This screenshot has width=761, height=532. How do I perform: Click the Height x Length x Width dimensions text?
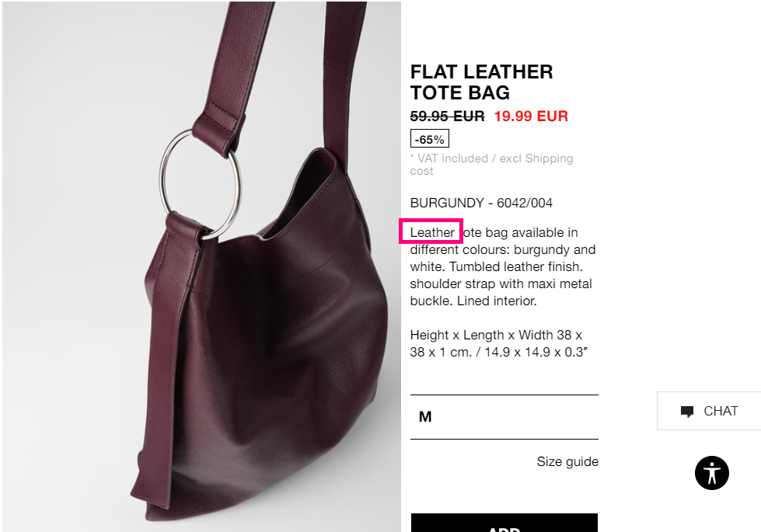pyautogui.click(x=498, y=343)
